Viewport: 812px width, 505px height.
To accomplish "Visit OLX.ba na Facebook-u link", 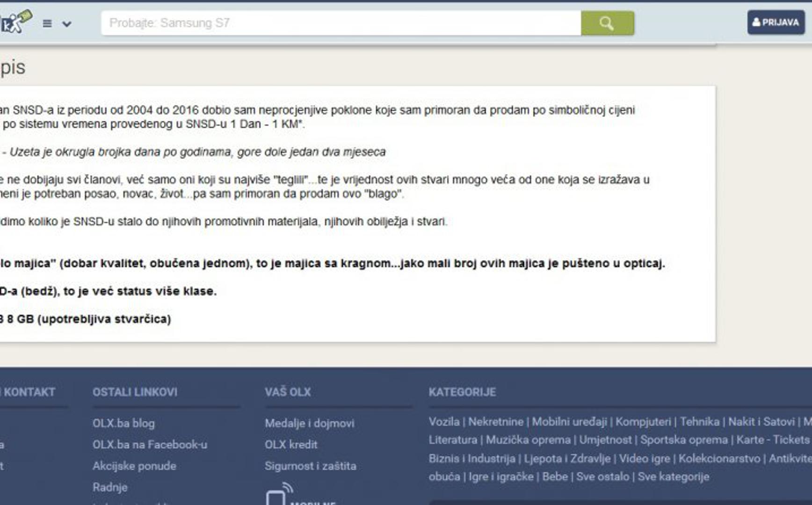I will 150,445.
